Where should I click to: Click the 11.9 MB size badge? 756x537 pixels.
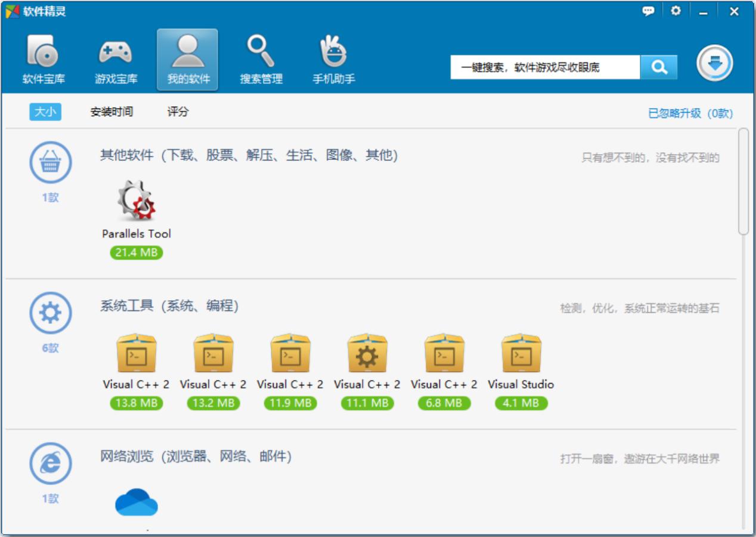click(290, 403)
